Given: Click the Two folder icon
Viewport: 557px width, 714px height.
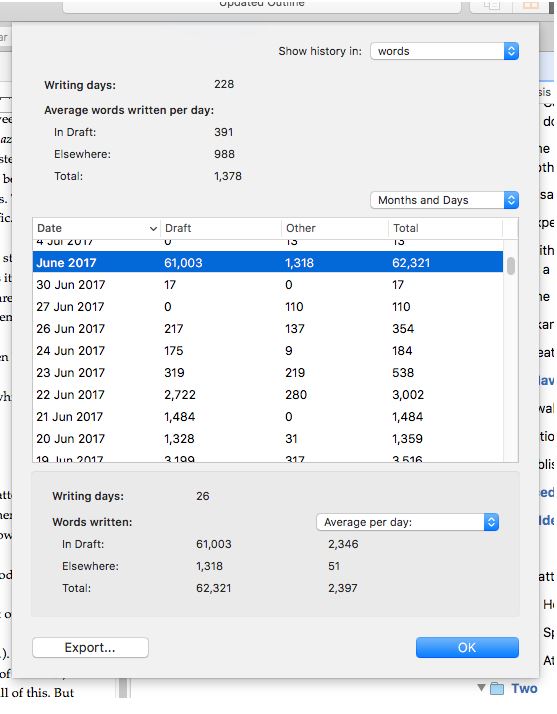Looking at the screenshot, I should point(497,688).
